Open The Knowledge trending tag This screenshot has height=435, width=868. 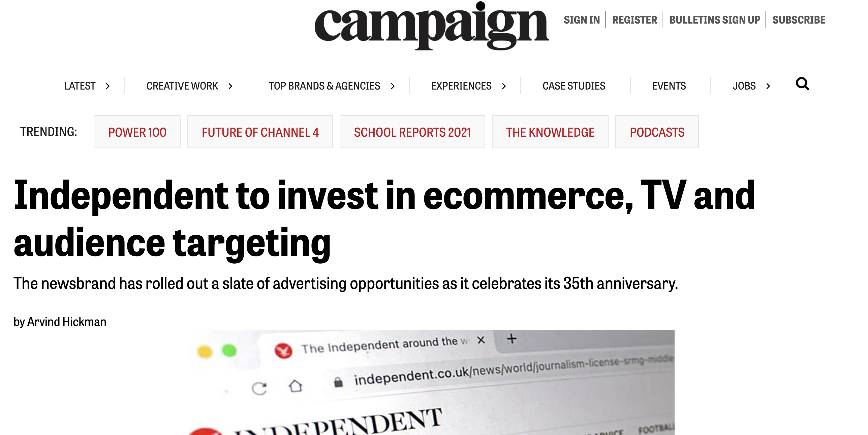pos(550,132)
